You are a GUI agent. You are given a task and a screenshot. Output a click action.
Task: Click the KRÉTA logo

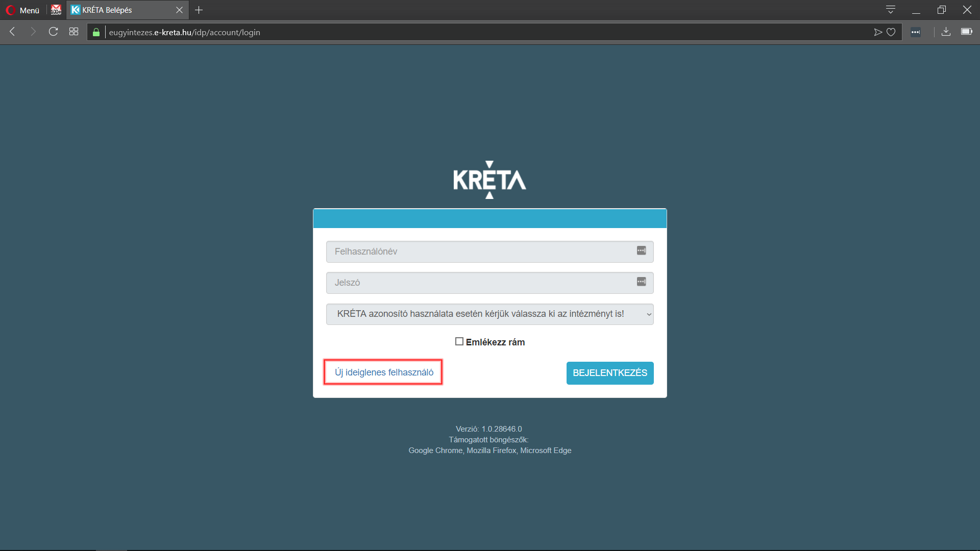pos(489,180)
